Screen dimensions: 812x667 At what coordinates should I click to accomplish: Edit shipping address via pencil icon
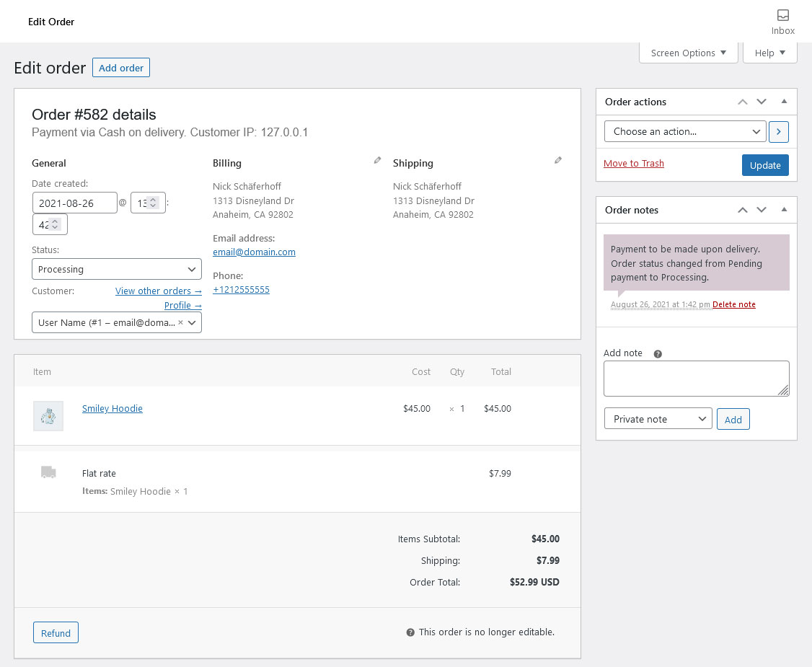click(x=557, y=161)
